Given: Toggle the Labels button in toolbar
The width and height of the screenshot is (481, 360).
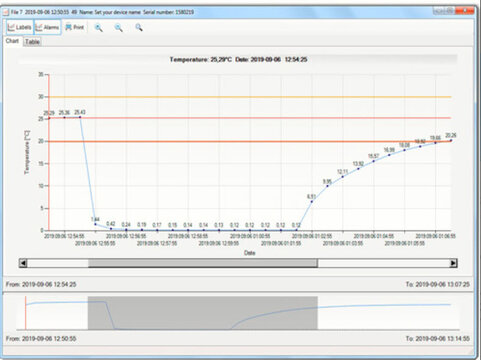Looking at the screenshot, I should (x=20, y=27).
